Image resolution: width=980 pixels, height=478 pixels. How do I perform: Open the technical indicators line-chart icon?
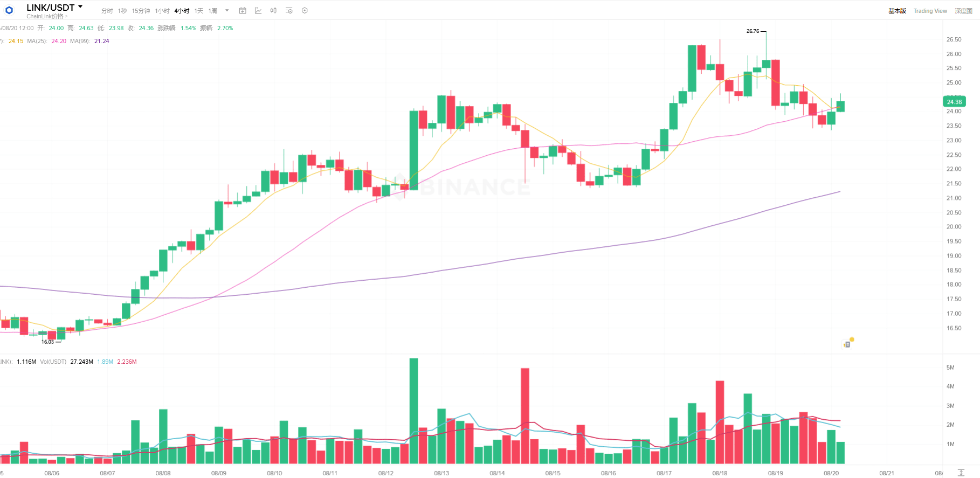258,10
